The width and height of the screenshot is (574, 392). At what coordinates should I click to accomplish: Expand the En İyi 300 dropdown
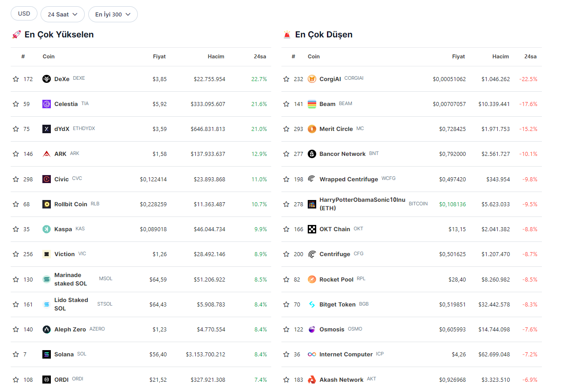tap(113, 14)
